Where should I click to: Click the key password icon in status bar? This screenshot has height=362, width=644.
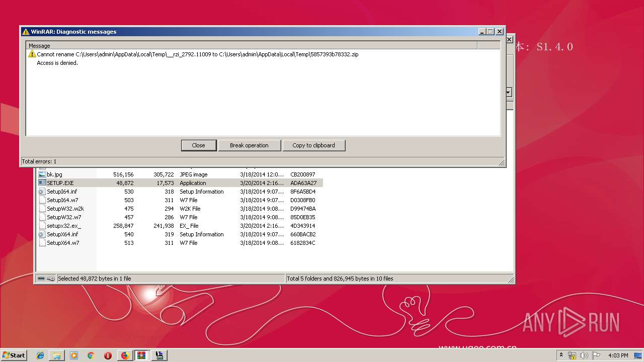click(51, 279)
